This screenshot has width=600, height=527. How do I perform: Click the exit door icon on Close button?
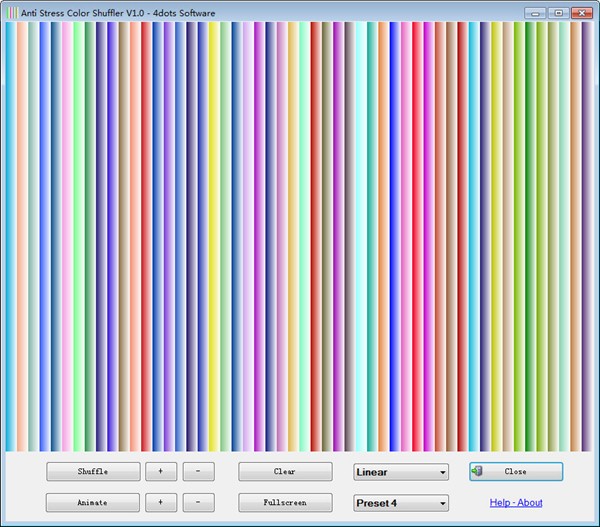point(478,471)
